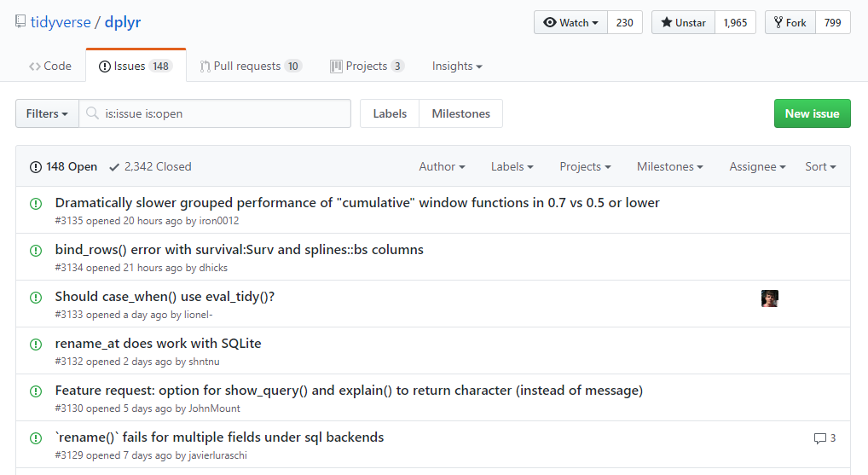Screen dimensions: 868x475
Task: Open the Filters dropdown
Action: tap(47, 113)
